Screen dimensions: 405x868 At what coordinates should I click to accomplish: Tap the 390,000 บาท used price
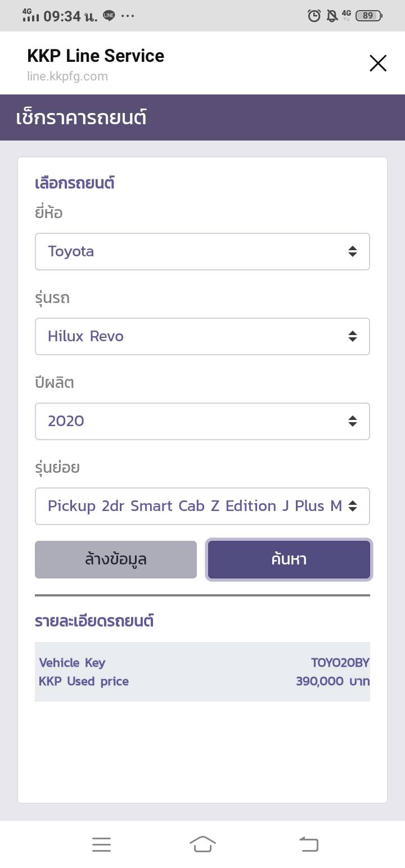click(332, 681)
